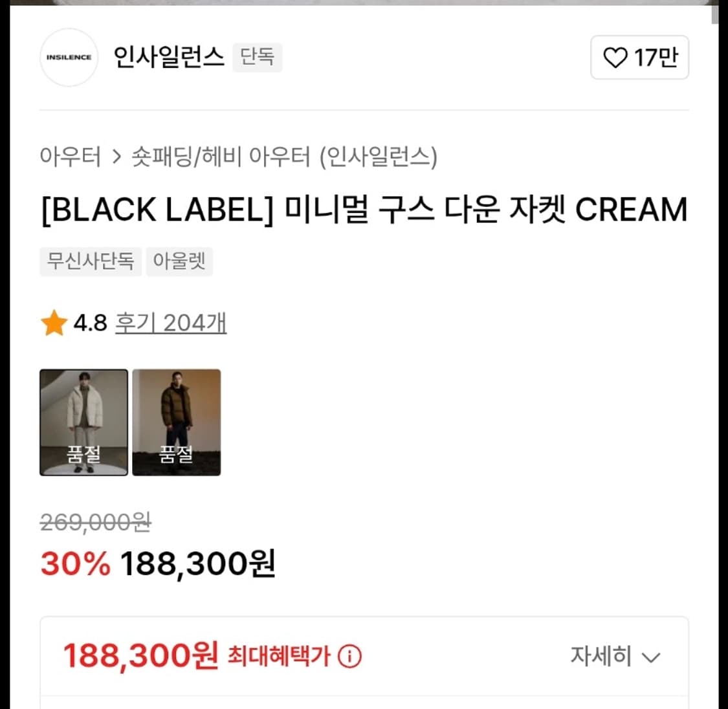Expand 자세히 using the chevron arrow
The height and width of the screenshot is (709, 728).
coord(651,657)
